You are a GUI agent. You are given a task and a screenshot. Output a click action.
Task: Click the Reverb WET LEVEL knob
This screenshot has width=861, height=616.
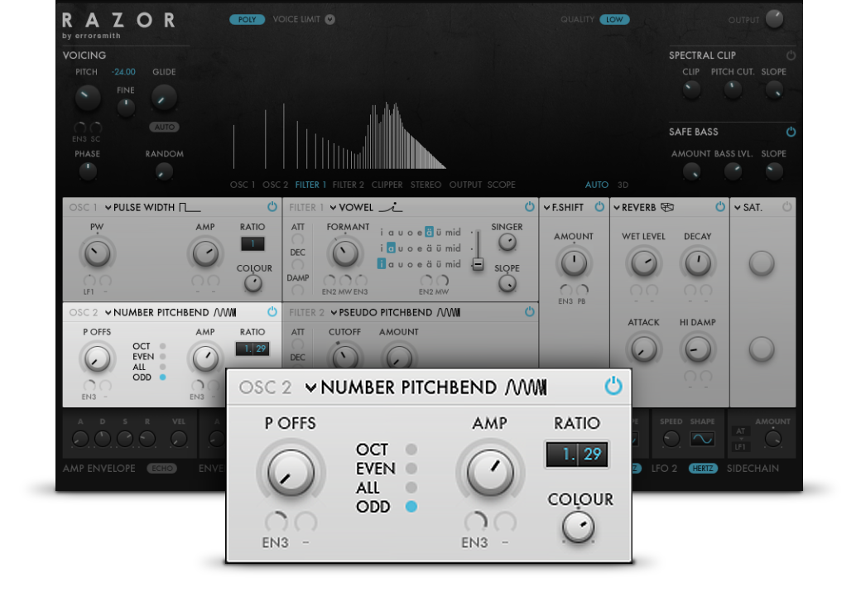[643, 263]
